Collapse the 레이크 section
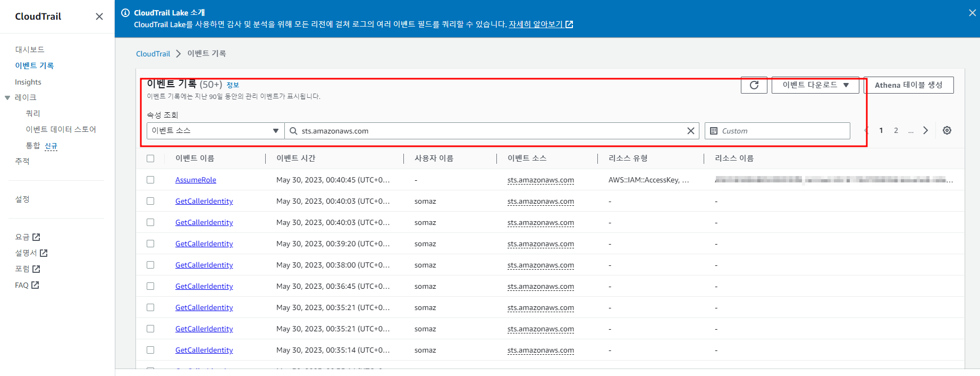The width and height of the screenshot is (980, 376). click(x=7, y=98)
